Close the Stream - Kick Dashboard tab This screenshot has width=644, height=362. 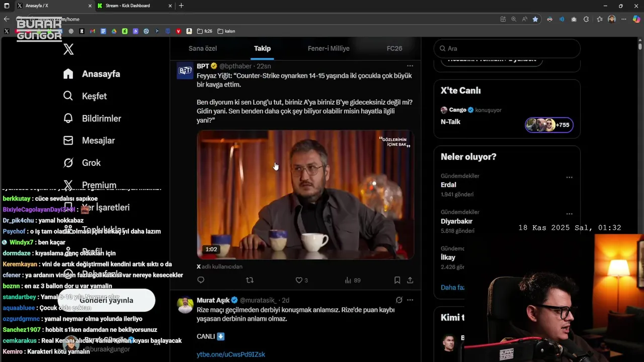pyautogui.click(x=170, y=6)
